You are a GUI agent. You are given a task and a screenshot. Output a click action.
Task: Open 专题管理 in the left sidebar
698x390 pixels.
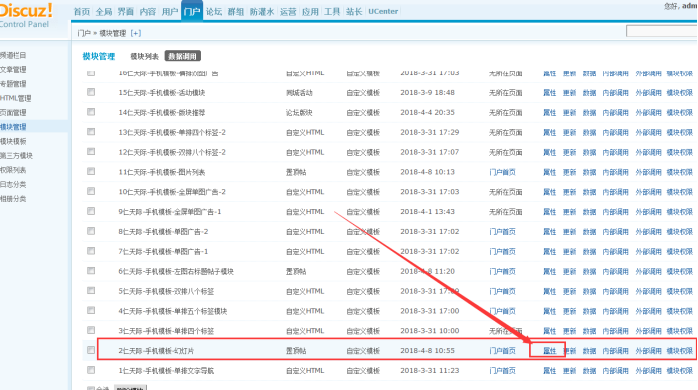click(13, 84)
